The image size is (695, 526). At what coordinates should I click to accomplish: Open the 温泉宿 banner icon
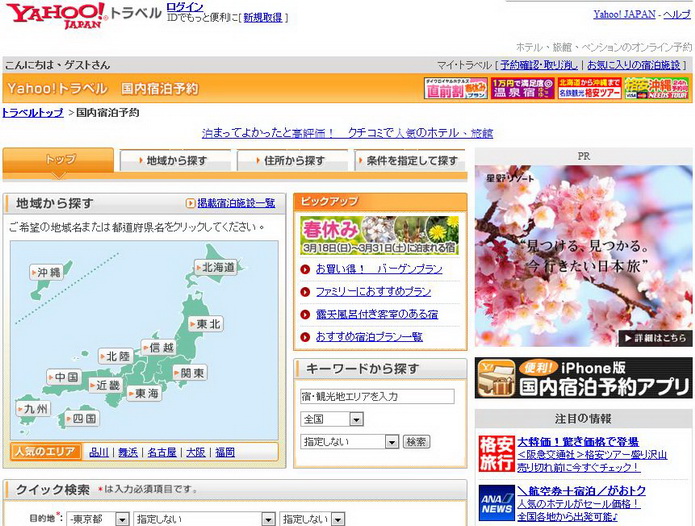(x=523, y=88)
